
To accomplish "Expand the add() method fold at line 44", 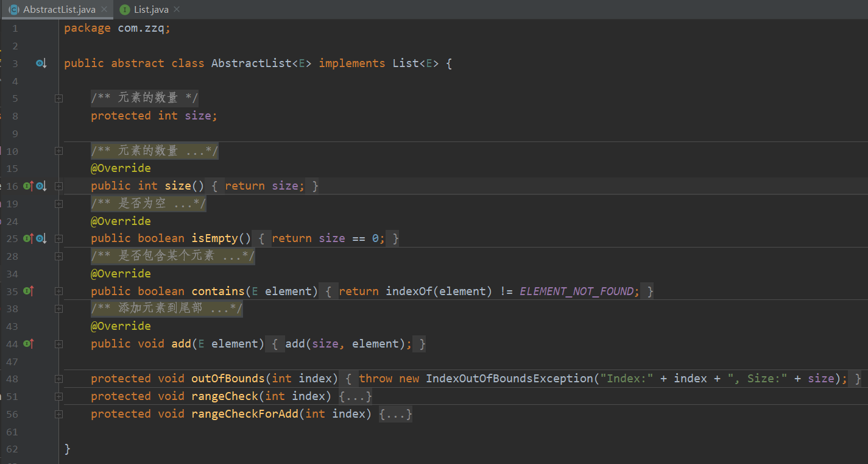I will pyautogui.click(x=58, y=344).
